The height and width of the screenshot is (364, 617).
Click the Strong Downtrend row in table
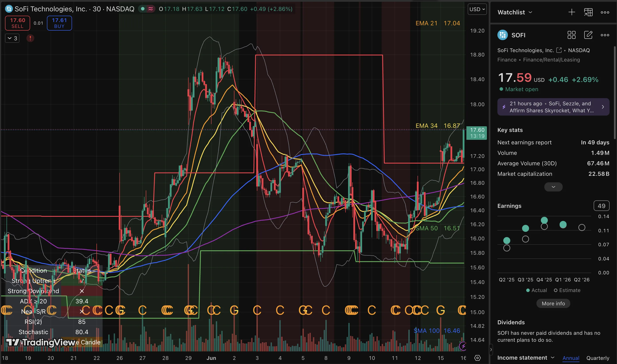tap(53, 291)
